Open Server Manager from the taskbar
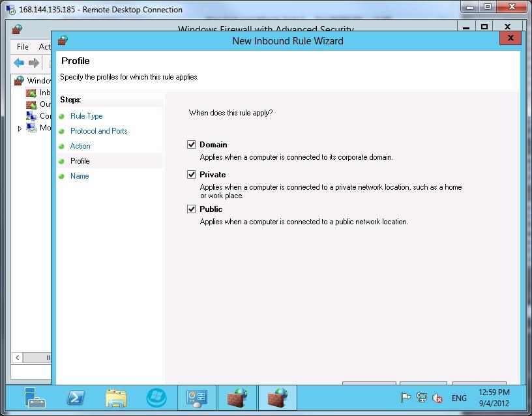This screenshot has height=416, width=532. point(35,397)
